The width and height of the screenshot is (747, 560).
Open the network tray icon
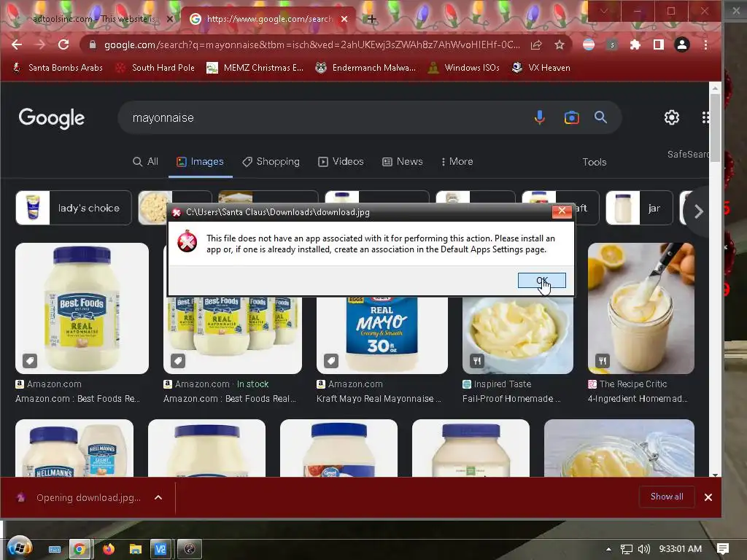(x=626, y=549)
